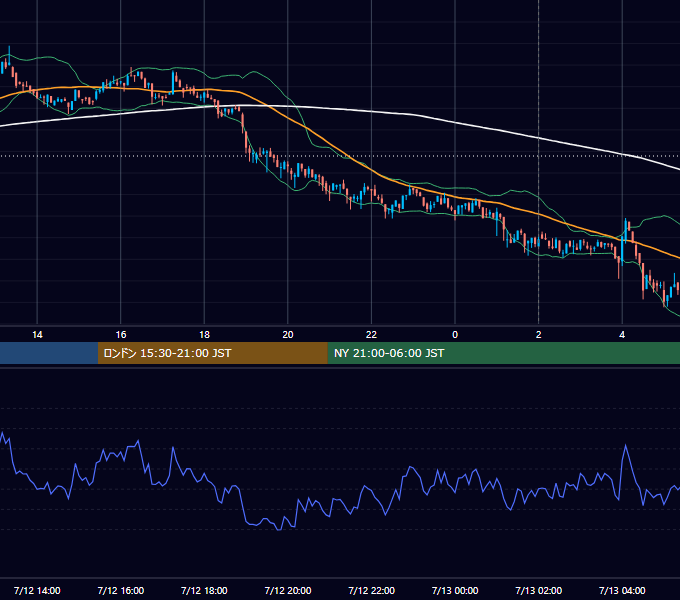
Task: Click the 7/12 20:00 time label
Action: point(288,590)
